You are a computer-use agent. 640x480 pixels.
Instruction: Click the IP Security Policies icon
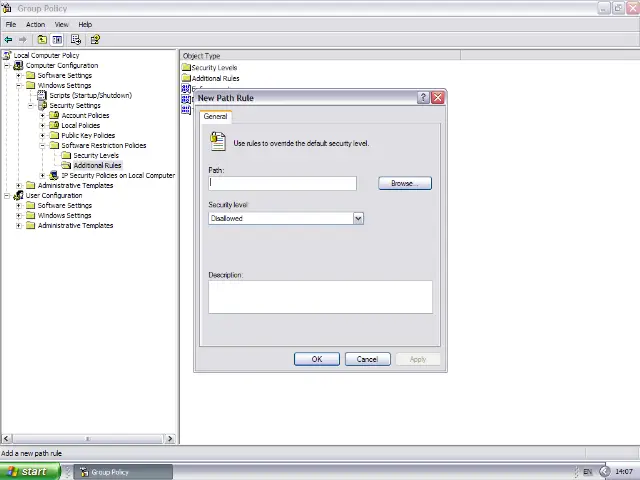point(53,176)
